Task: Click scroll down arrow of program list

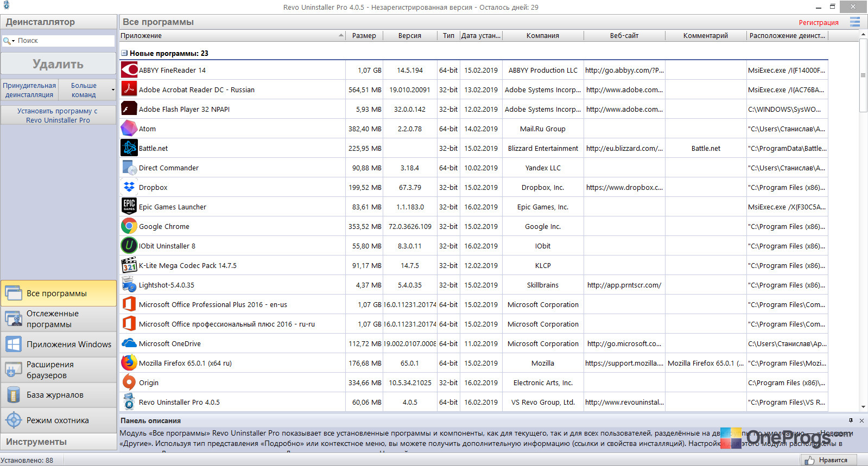Action: (x=863, y=407)
